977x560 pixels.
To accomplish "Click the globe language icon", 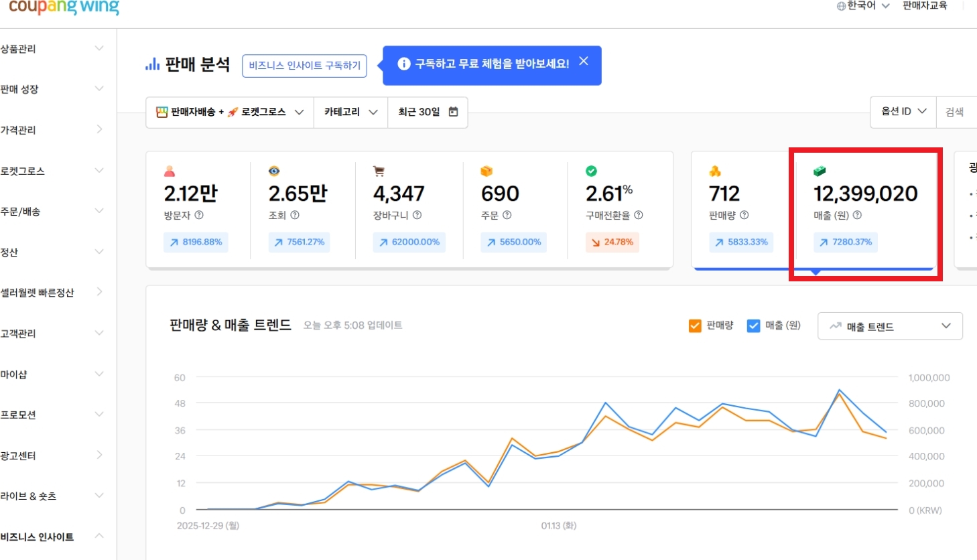I will point(841,6).
